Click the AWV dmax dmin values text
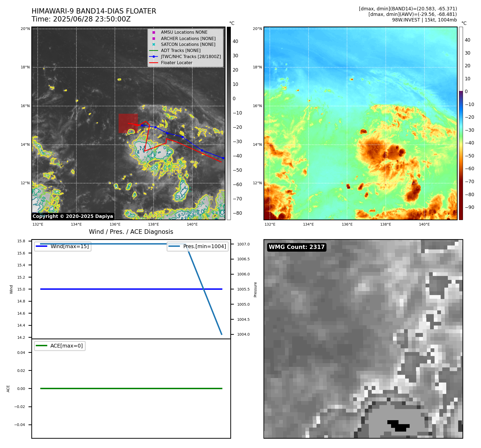This screenshot has width=481, height=448. coord(413,14)
